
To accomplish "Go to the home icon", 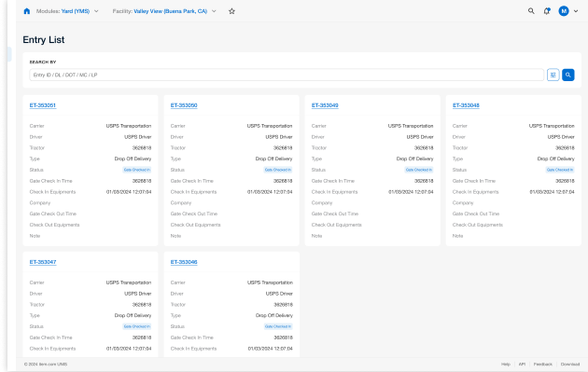I will pos(27,11).
